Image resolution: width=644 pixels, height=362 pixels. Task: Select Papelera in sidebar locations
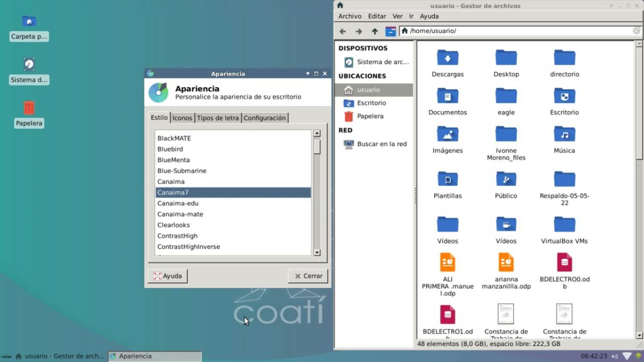pos(370,116)
